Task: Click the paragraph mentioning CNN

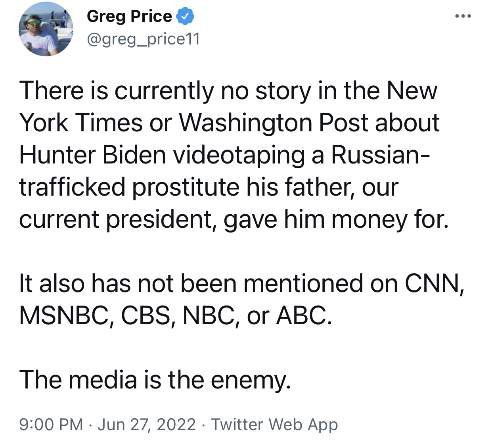Action: coord(241,299)
